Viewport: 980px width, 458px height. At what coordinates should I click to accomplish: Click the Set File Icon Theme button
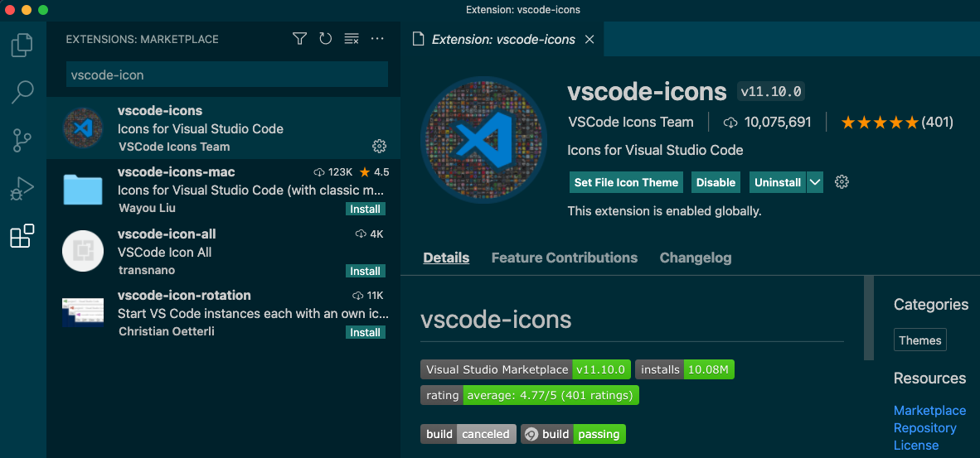coord(626,182)
